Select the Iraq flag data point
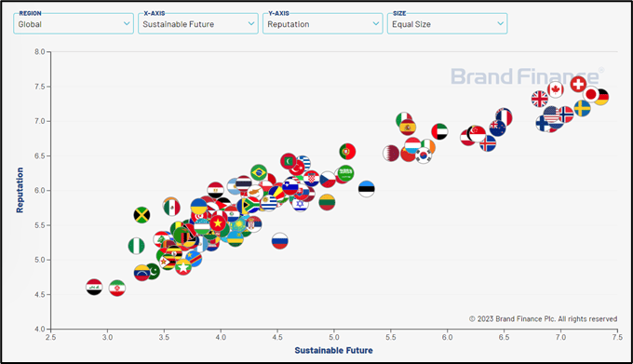This screenshot has width=633, height=364. point(94,287)
